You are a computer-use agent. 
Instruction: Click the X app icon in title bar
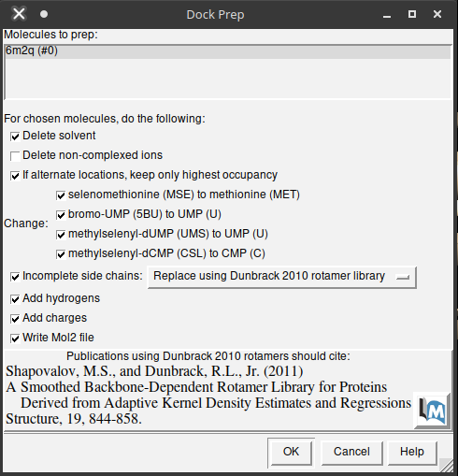pos(19,14)
